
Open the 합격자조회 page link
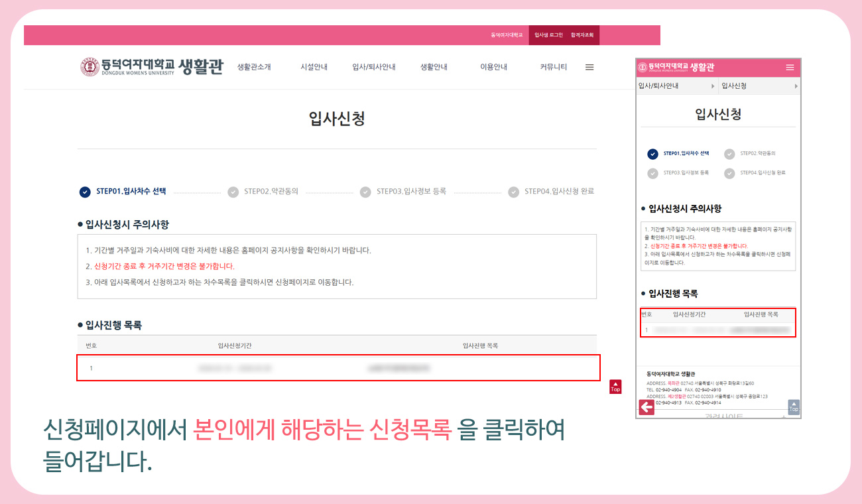582,35
